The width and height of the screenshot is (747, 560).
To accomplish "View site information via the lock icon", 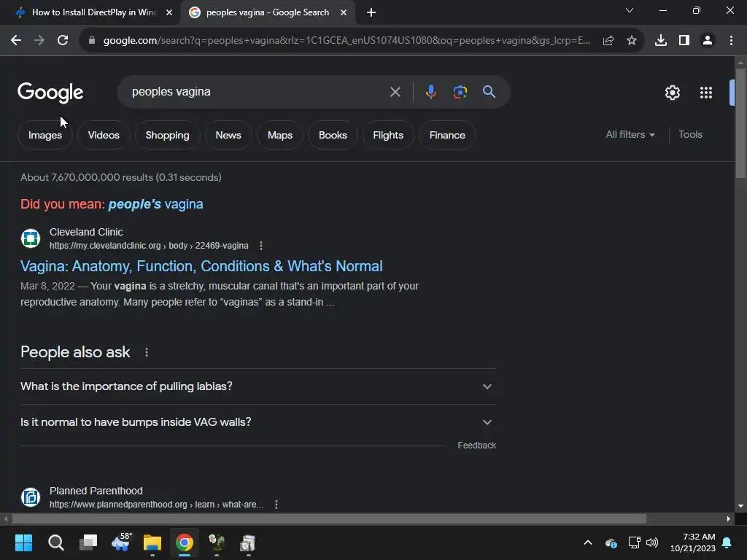I will tap(91, 41).
